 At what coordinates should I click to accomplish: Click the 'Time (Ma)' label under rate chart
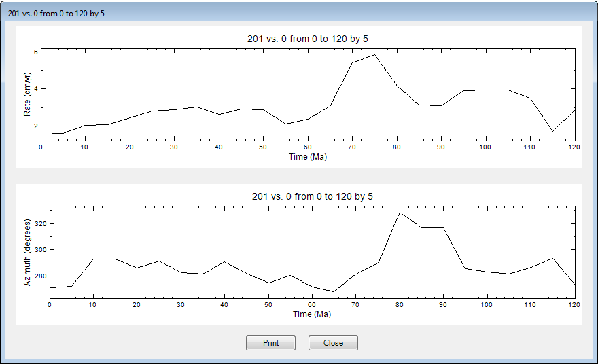308,157
